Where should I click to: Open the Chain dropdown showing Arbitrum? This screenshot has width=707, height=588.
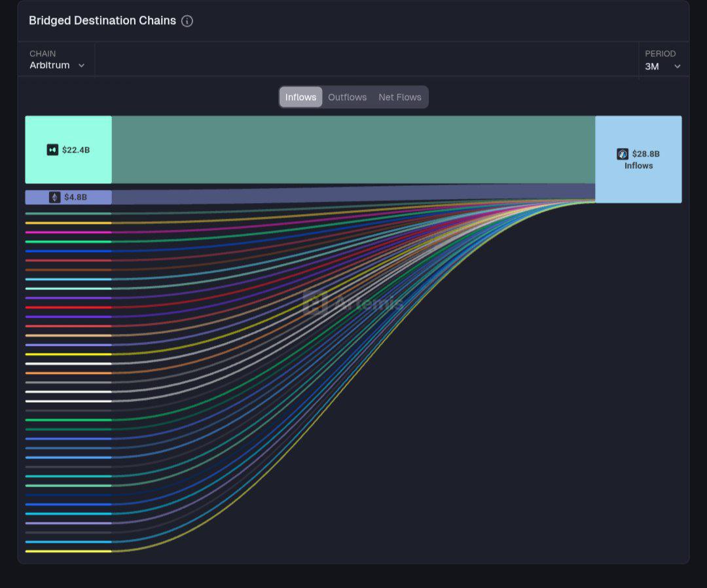pos(57,60)
